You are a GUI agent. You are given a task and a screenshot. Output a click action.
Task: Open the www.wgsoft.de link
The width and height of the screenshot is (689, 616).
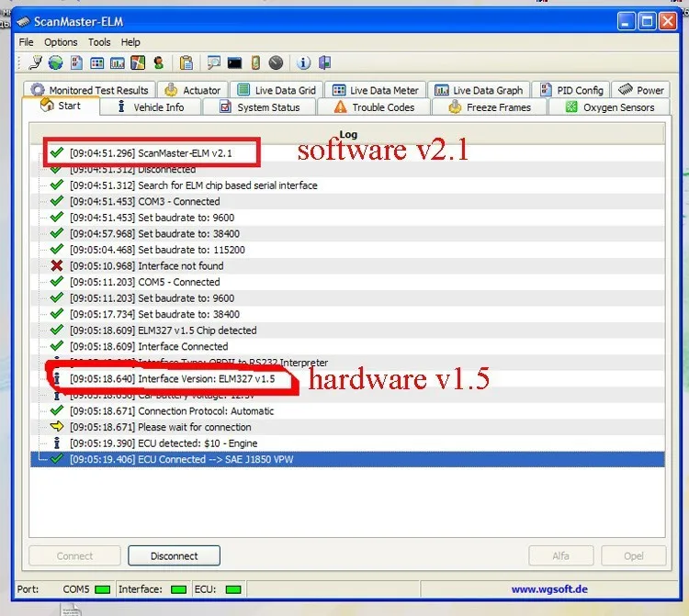549,589
